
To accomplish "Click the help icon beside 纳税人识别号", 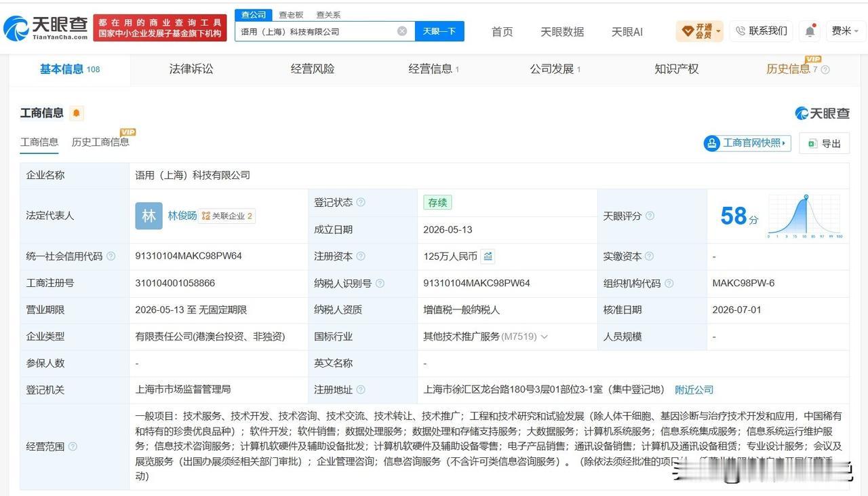I will pos(380,283).
